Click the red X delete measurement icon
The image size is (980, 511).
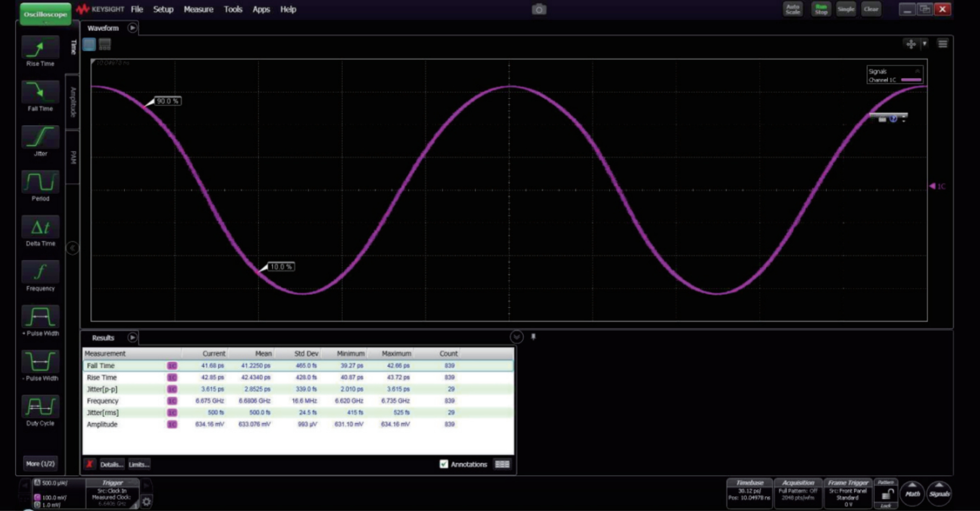coord(90,464)
